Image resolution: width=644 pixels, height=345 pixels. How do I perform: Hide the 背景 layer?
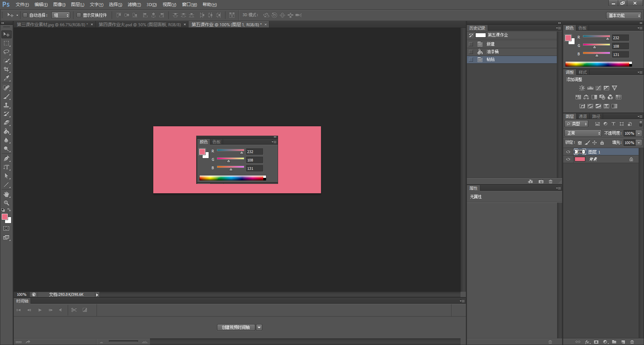click(x=568, y=159)
